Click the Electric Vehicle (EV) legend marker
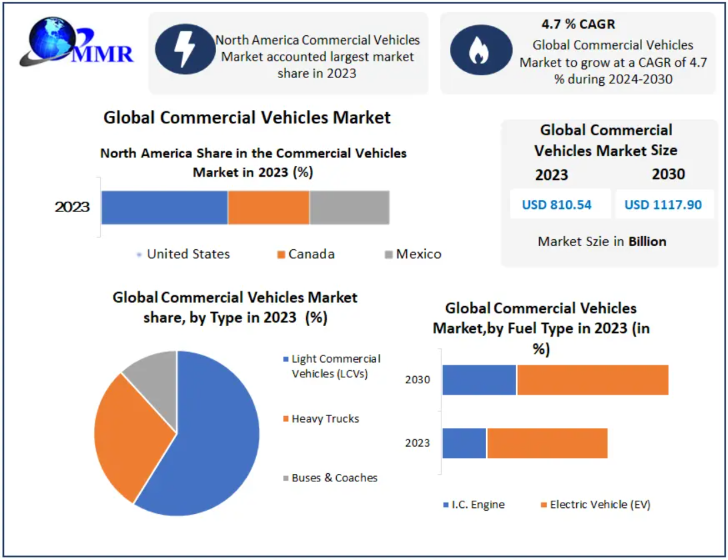The image size is (728, 560). point(544,505)
